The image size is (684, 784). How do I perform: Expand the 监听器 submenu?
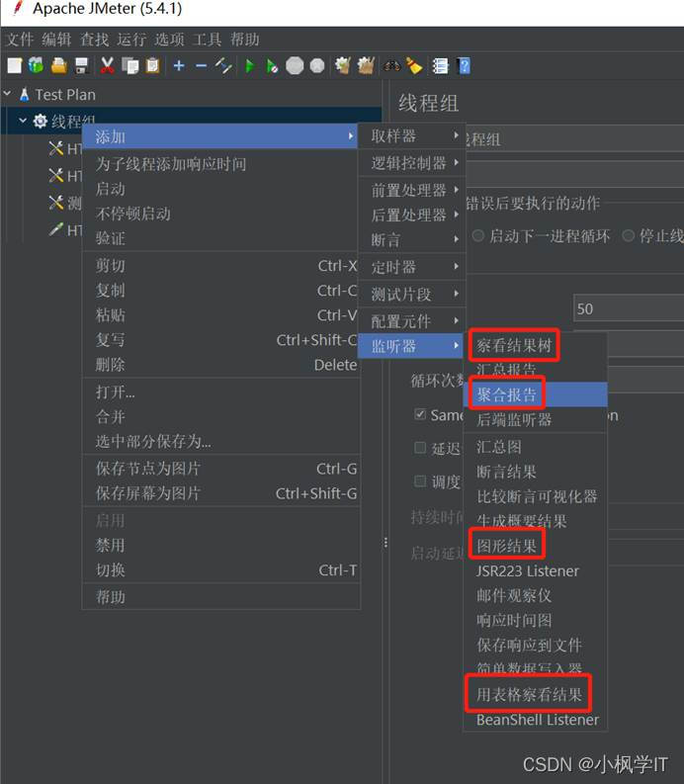click(412, 346)
